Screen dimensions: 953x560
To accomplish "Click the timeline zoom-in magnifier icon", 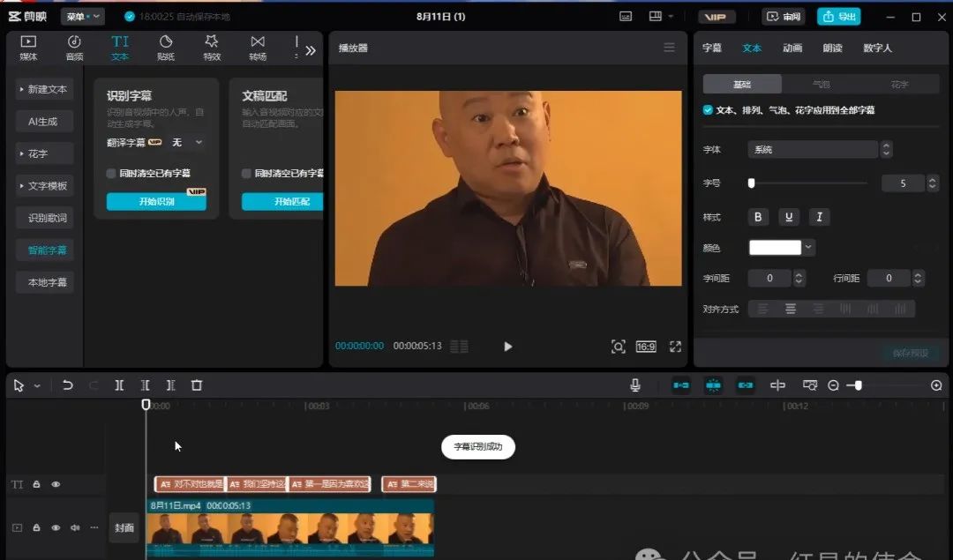I will pyautogui.click(x=936, y=385).
